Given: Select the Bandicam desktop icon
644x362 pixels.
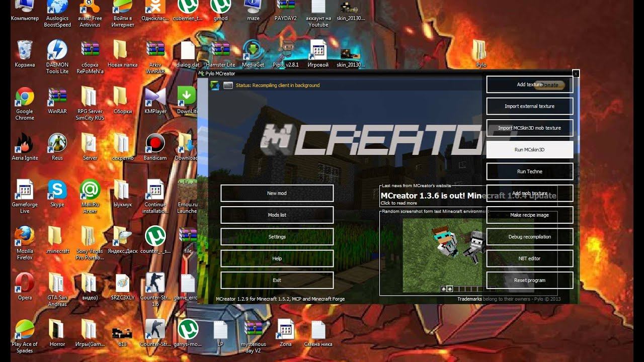Looking at the screenshot, I should click(x=155, y=147).
